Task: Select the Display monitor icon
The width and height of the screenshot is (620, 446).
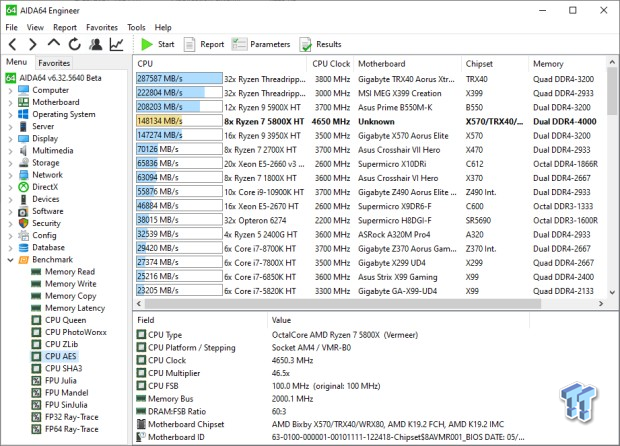Action: click(24, 139)
